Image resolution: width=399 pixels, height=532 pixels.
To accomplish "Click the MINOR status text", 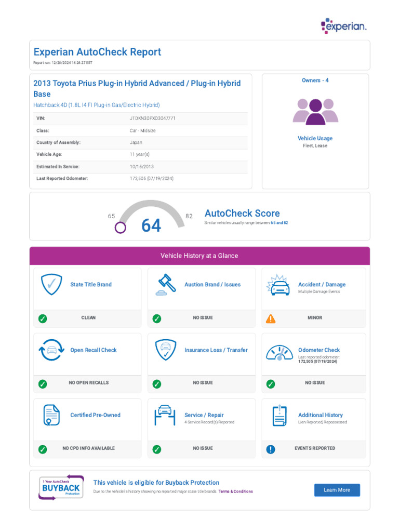I will pos(315,317).
